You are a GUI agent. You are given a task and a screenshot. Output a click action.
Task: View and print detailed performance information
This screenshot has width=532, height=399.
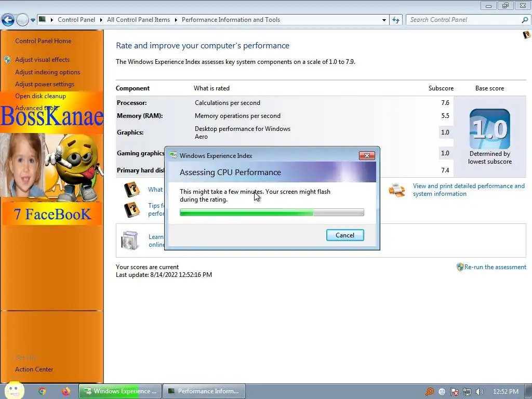469,190
